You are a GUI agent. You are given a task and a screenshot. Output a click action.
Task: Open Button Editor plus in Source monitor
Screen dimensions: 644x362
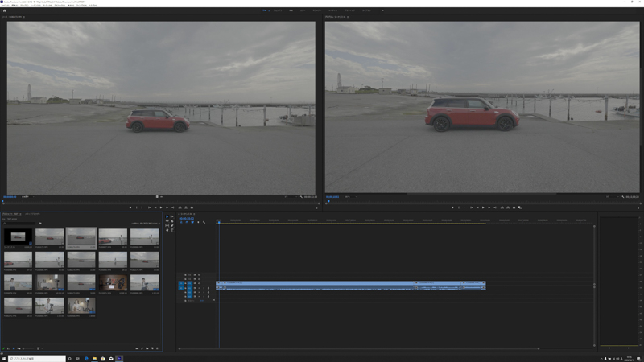tap(316, 208)
